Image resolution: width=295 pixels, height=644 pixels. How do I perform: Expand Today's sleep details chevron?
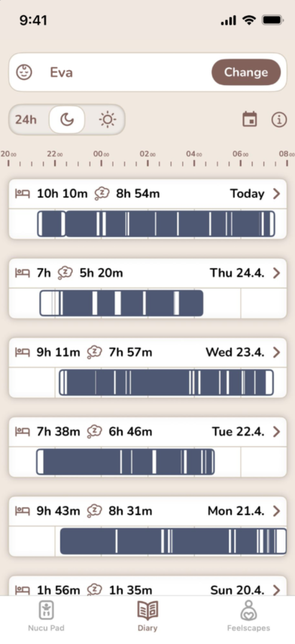coord(276,194)
